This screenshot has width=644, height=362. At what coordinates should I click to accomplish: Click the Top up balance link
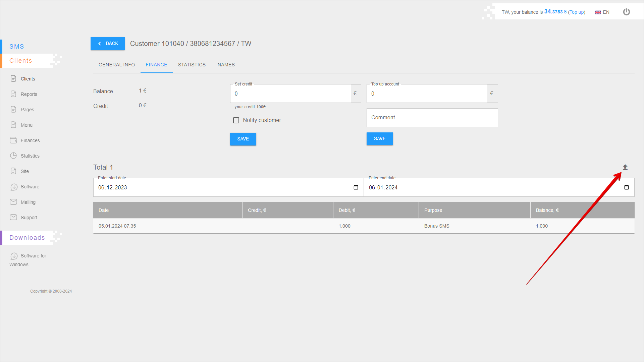click(577, 12)
